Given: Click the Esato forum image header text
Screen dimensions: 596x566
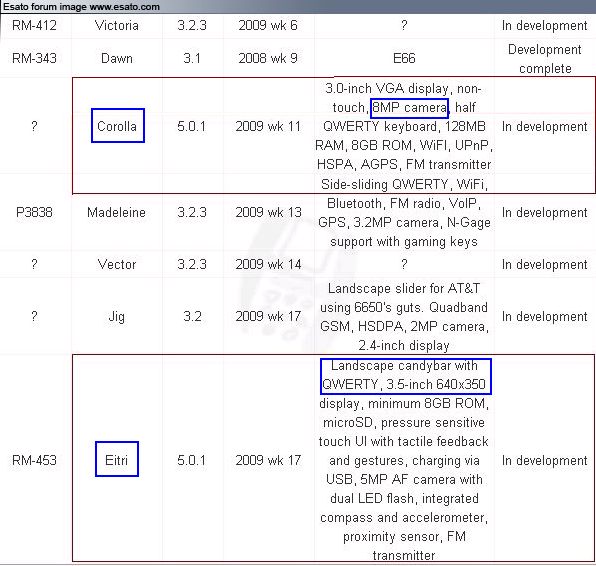Looking at the screenshot, I should pyautogui.click(x=81, y=6).
